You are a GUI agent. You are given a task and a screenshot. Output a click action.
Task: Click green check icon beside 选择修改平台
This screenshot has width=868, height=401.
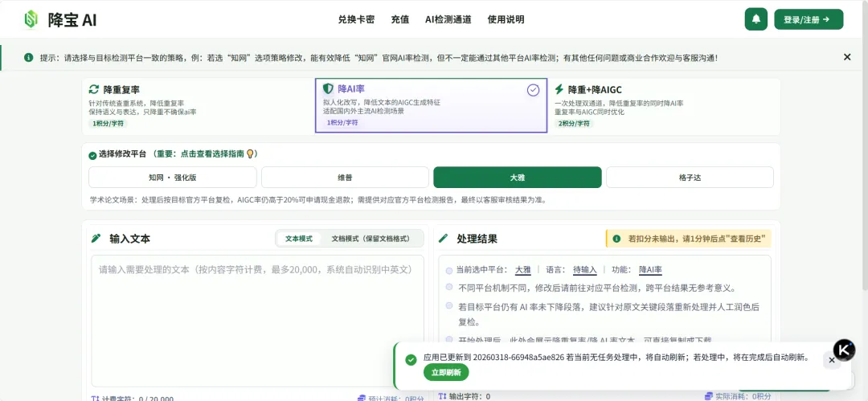[92, 155]
